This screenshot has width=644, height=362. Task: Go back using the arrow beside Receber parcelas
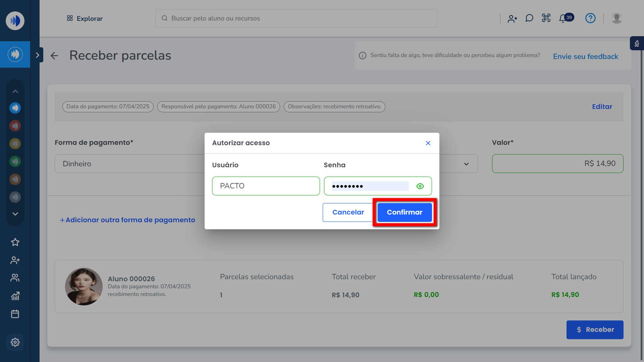[54, 56]
